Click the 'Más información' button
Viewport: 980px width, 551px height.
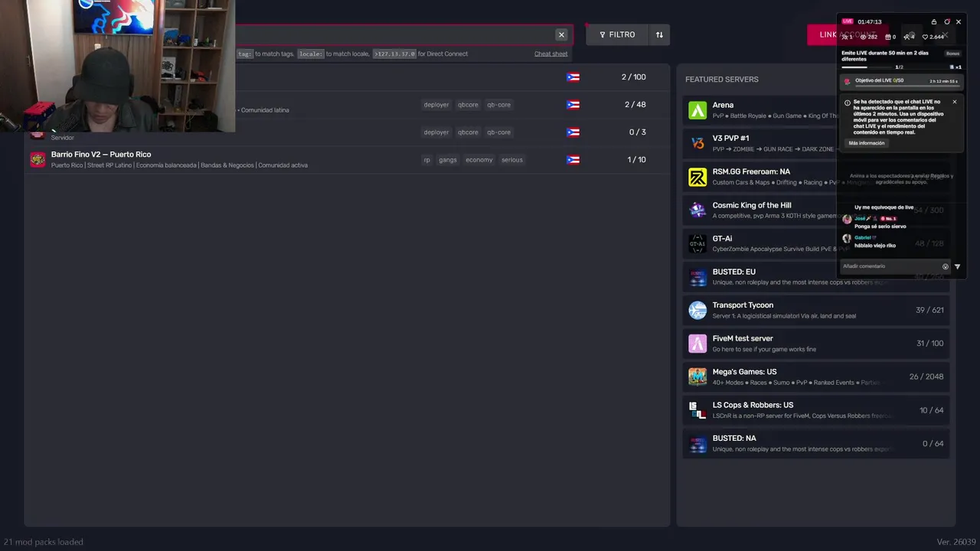pyautogui.click(x=866, y=143)
